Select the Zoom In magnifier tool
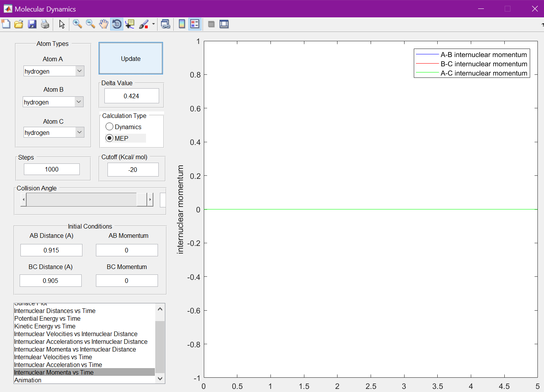 77,24
